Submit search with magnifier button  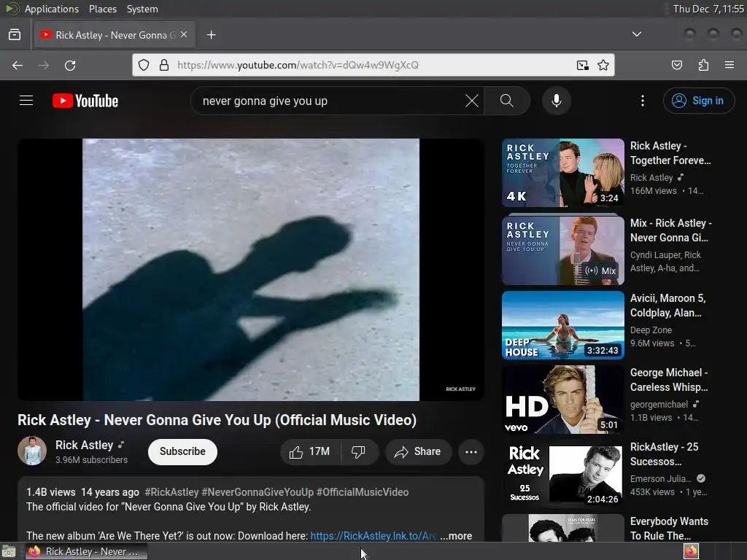[507, 101]
